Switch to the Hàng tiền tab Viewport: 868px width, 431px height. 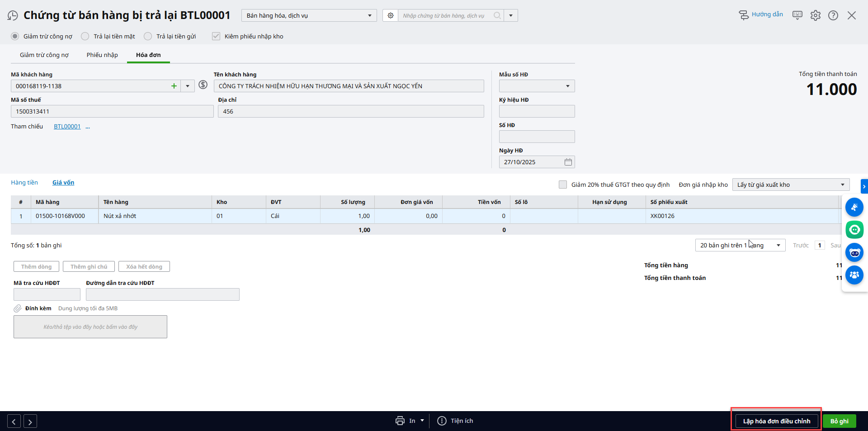click(24, 183)
